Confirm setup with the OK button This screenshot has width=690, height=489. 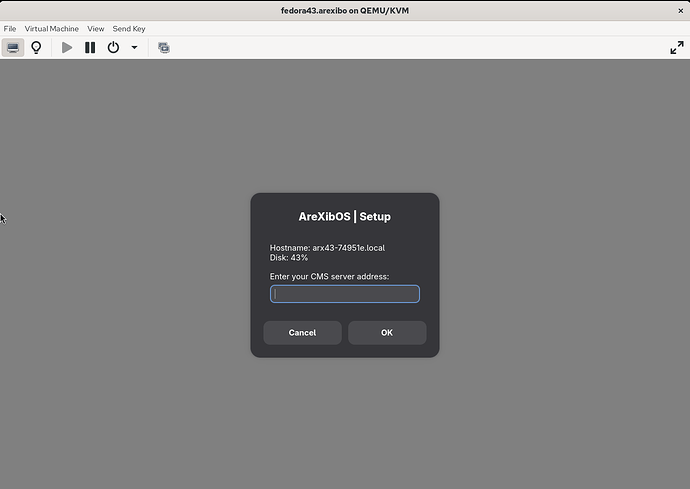coord(387,333)
